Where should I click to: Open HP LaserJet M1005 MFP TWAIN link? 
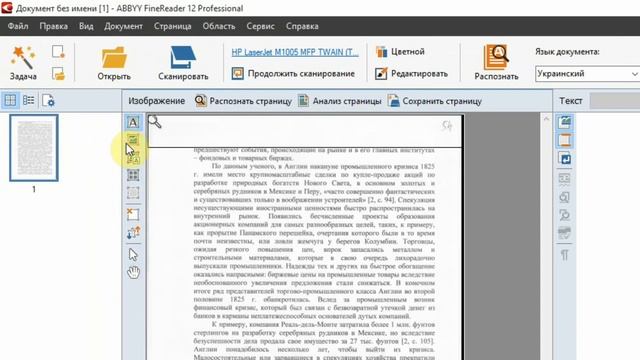[x=295, y=52]
